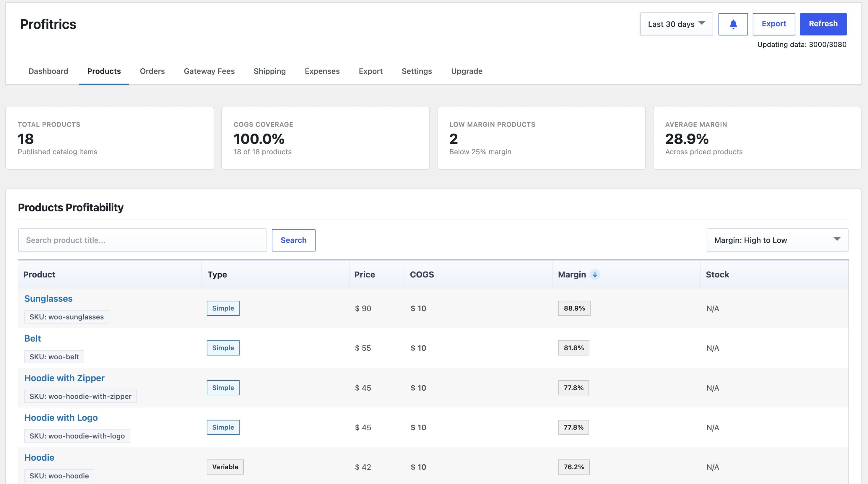Click the blue Refresh button
868x484 pixels.
click(823, 24)
